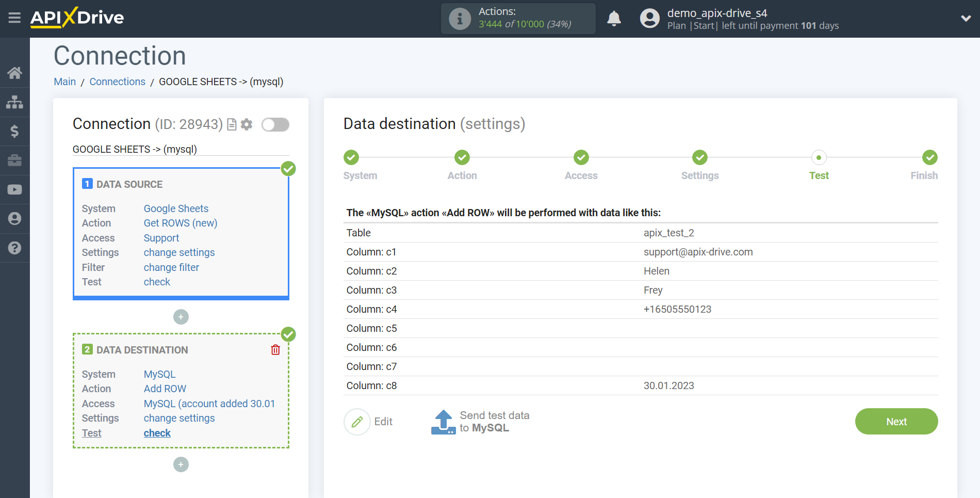Click the Edit label
Image resolution: width=980 pixels, height=498 pixels.
383,422
